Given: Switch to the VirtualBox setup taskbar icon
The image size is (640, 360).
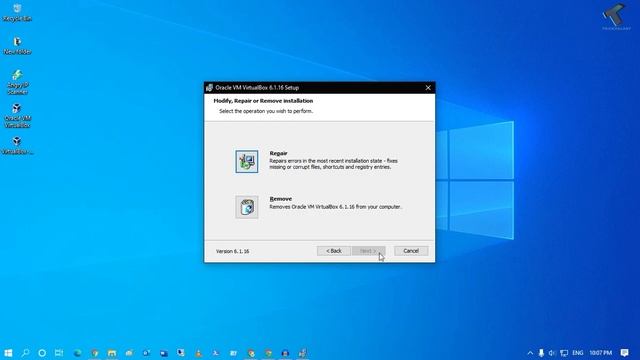Looking at the screenshot, I should [302, 353].
